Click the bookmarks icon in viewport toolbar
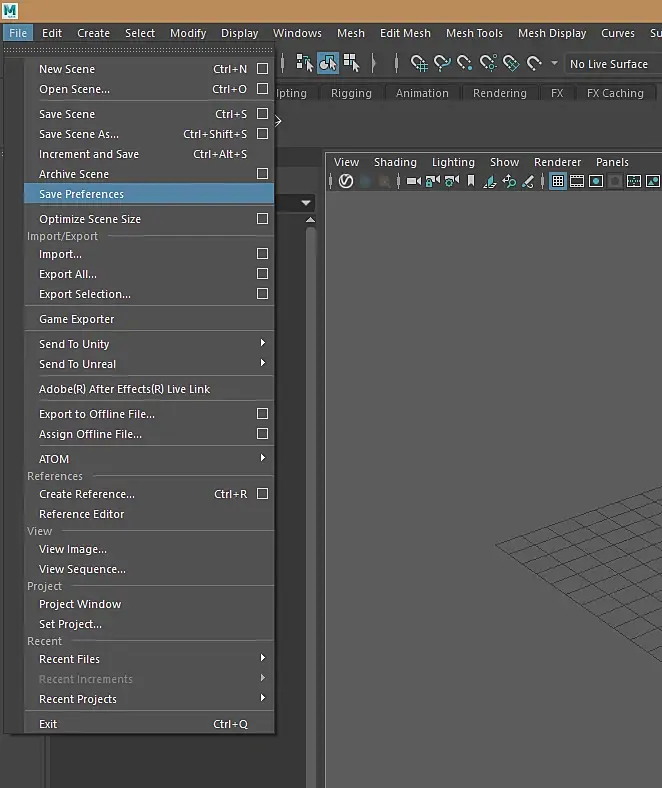662x788 pixels. point(471,181)
